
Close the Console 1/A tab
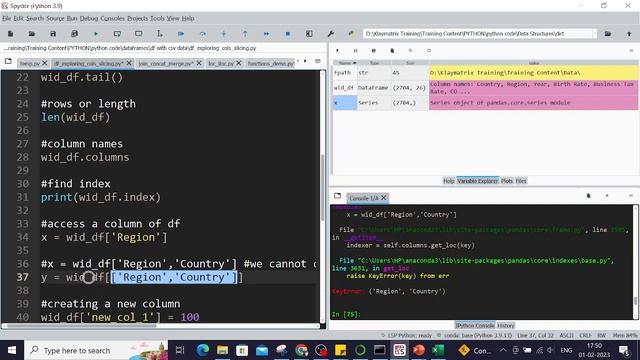(x=384, y=198)
